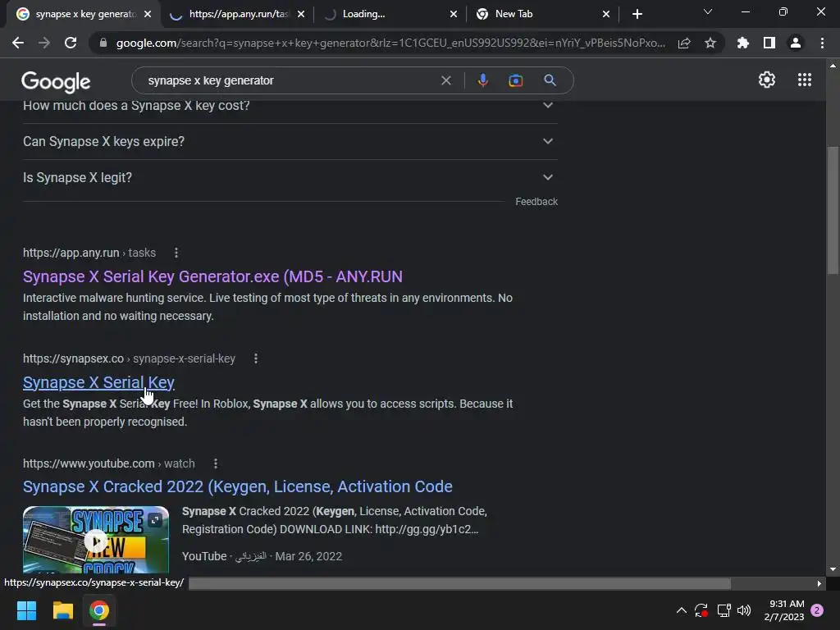Screen dimensions: 840x630
Task: Open the Chrome profile avatar
Action: click(796, 43)
